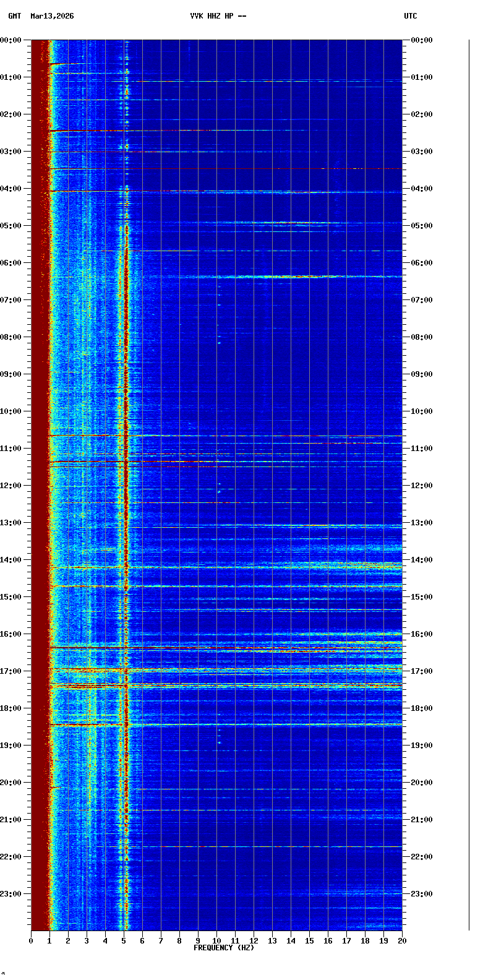Image resolution: width=496 pixels, height=980 pixels.
Task: Click the GMT label at top left
Action: point(14,16)
